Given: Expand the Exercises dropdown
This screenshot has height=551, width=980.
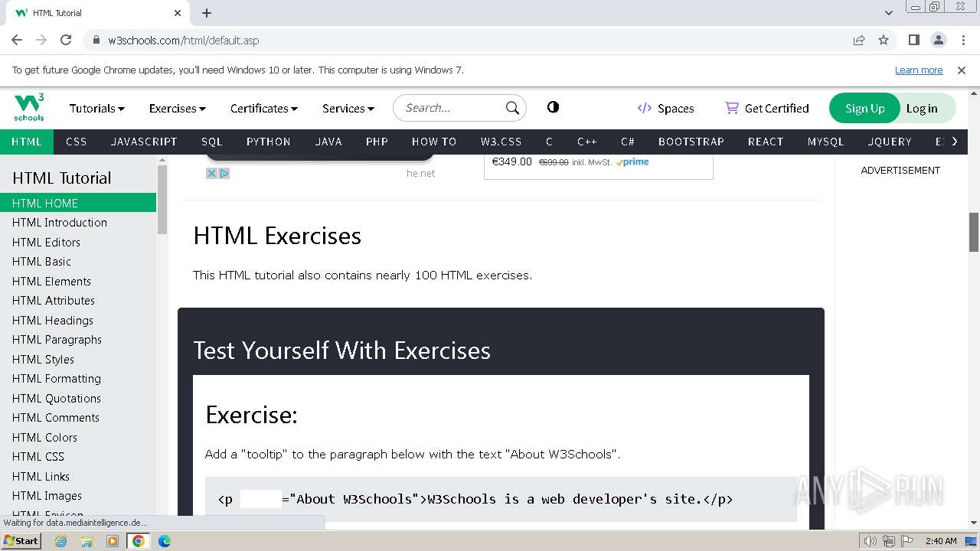Looking at the screenshot, I should coord(177,108).
